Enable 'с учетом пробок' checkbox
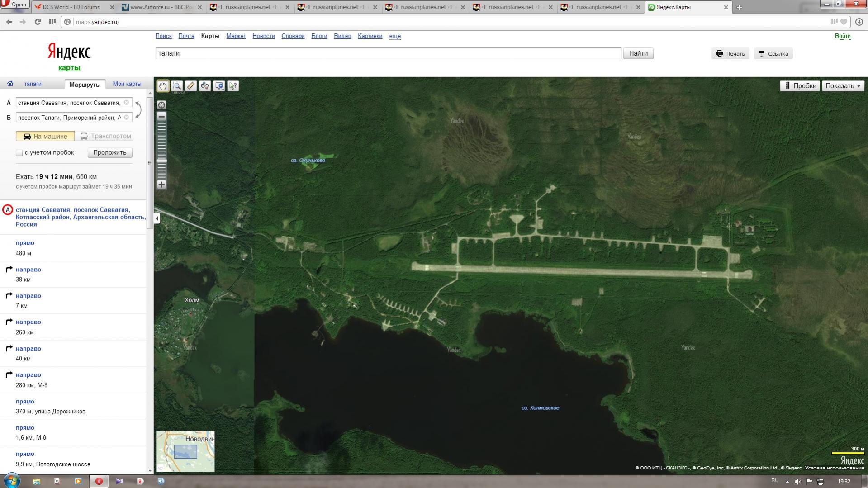 click(x=19, y=153)
